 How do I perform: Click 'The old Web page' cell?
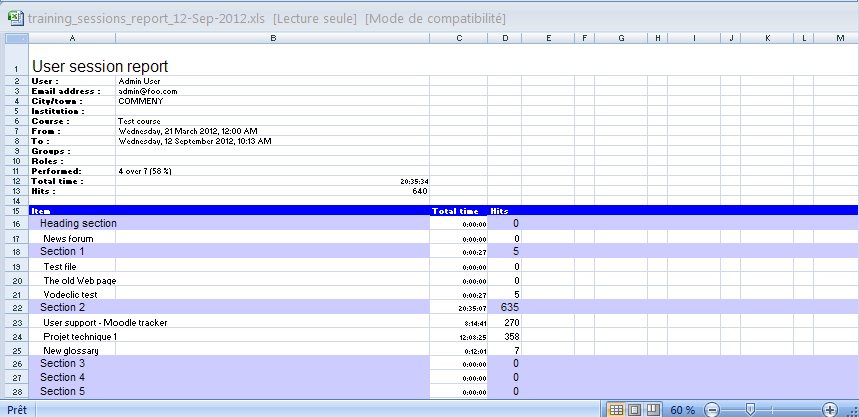80,281
